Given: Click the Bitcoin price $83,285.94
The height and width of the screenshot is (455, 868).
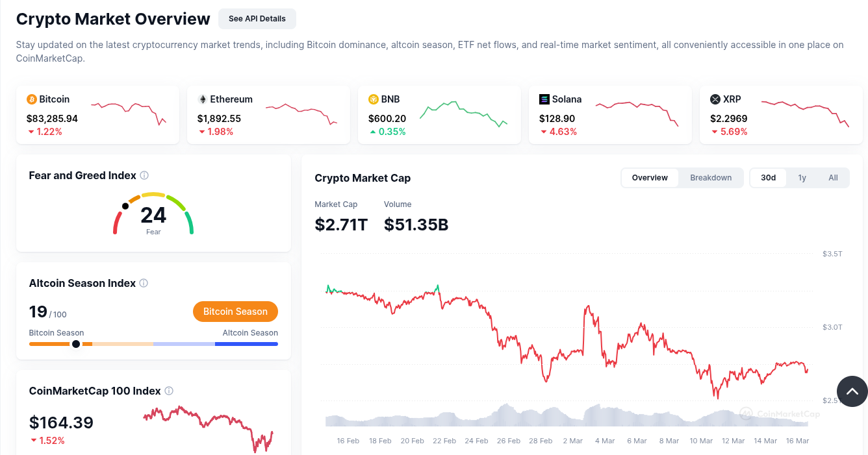Looking at the screenshot, I should (x=52, y=119).
